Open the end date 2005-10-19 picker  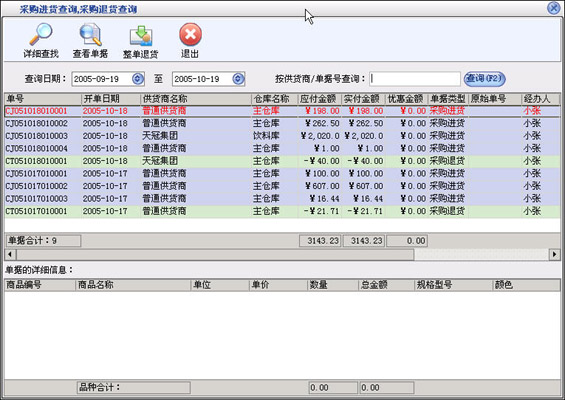click(x=238, y=79)
